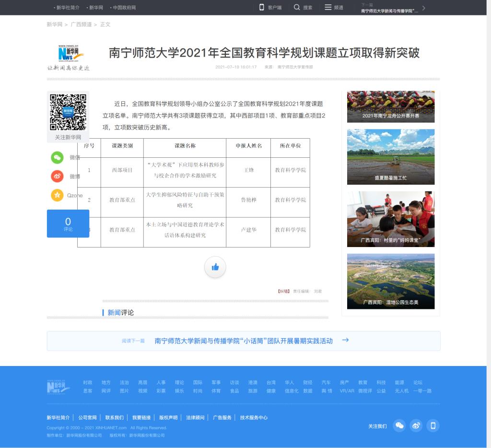The height and width of the screenshot is (448, 491).
Task: Click the 纠错 correction link
Action: click(284, 291)
